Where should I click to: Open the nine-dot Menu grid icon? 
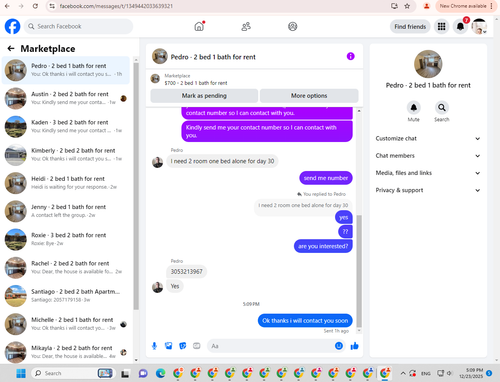pyautogui.click(x=442, y=26)
